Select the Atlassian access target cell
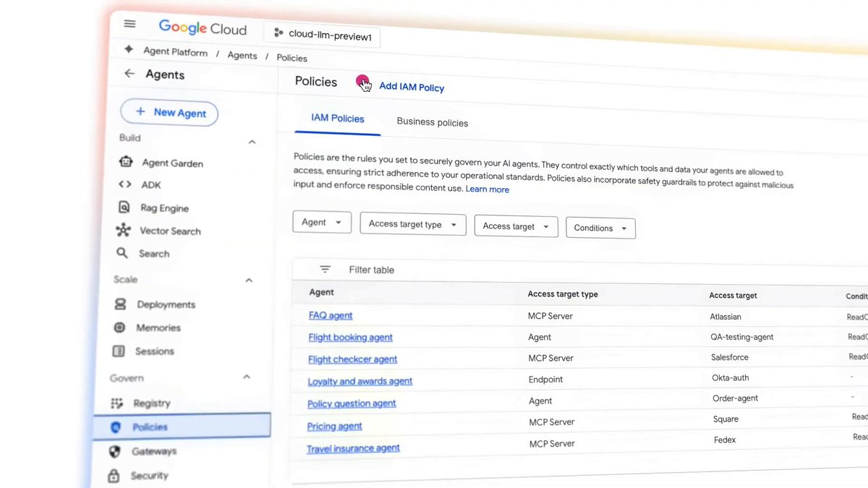Screen dimensions: 868x488 click(726, 317)
